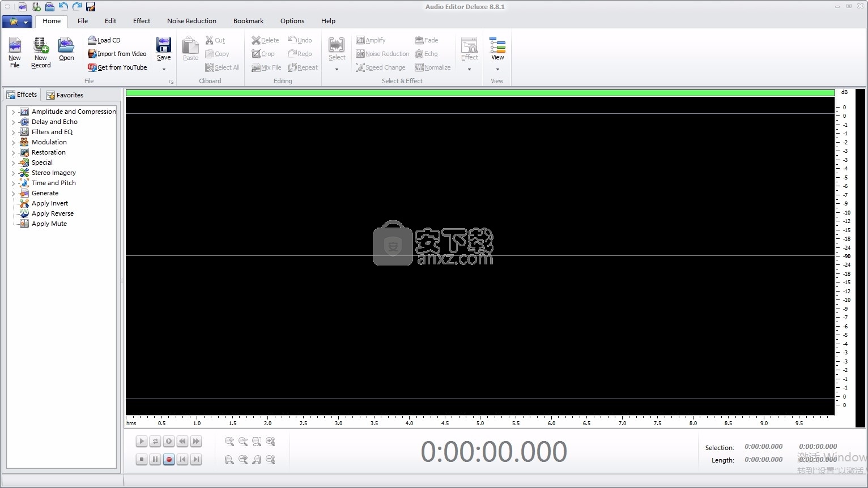This screenshot has width=868, height=488.
Task: Click the zoom full view magnifier icon
Action: [x=243, y=460]
